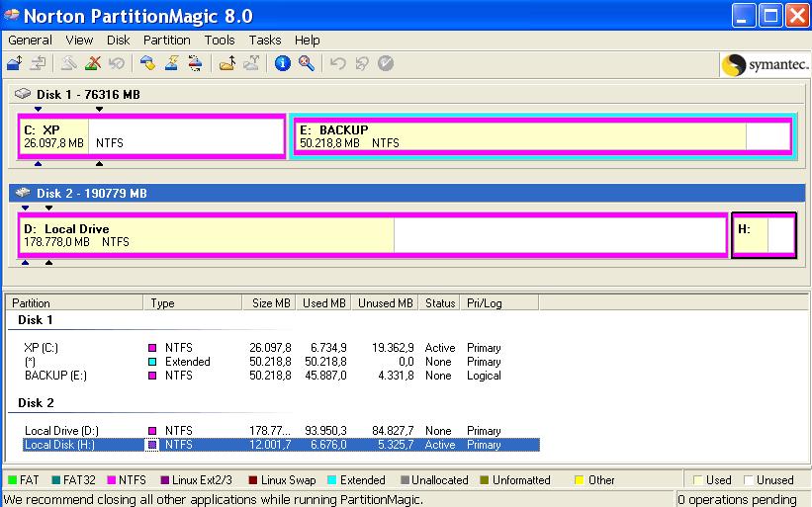
Task: Select the H: partition block on Disk 2
Action: point(764,235)
